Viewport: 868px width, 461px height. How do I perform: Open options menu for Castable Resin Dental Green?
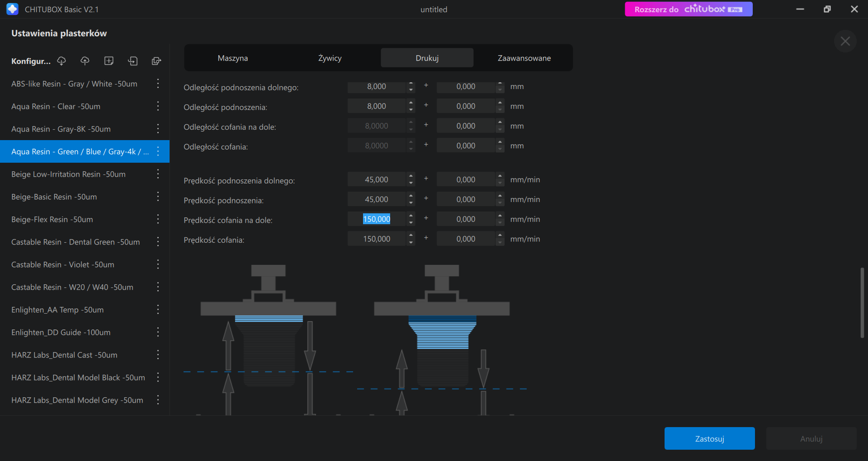coord(158,242)
